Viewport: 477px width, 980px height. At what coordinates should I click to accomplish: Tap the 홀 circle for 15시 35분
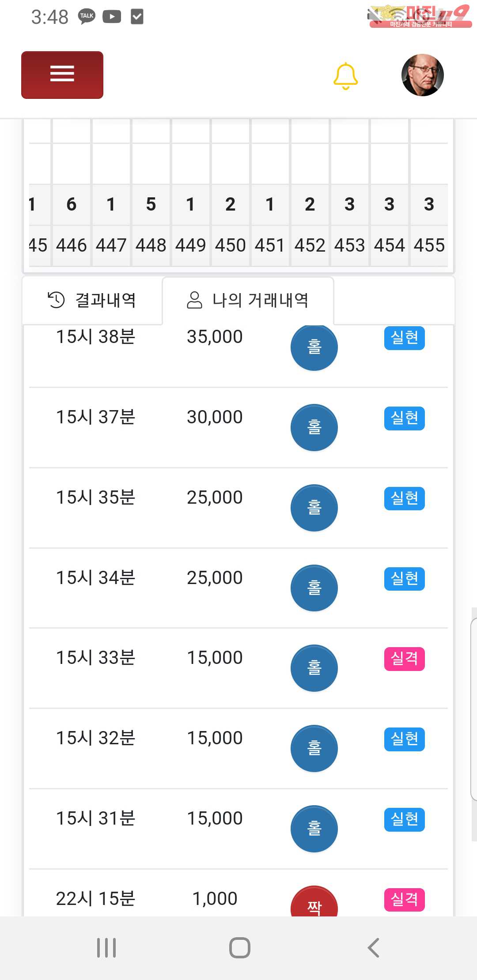point(314,508)
